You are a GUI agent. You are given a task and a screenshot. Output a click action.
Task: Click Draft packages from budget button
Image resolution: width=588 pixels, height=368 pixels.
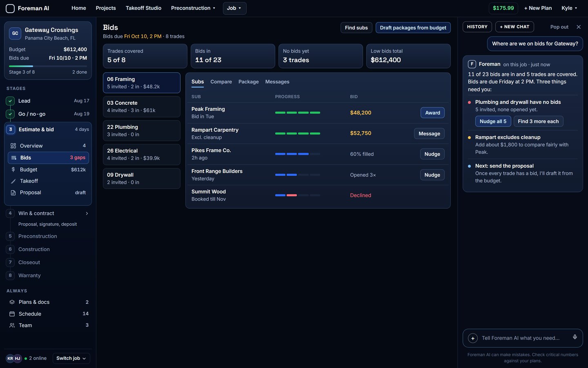pyautogui.click(x=413, y=28)
